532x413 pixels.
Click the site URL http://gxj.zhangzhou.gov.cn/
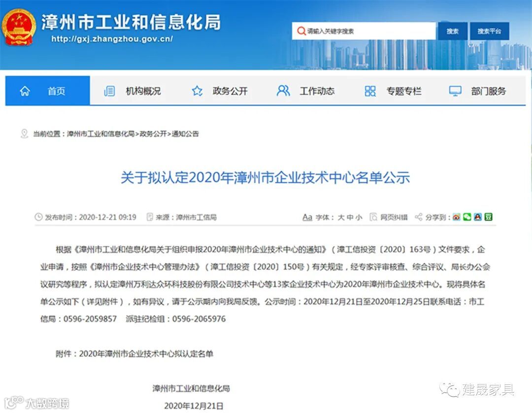[112, 39]
